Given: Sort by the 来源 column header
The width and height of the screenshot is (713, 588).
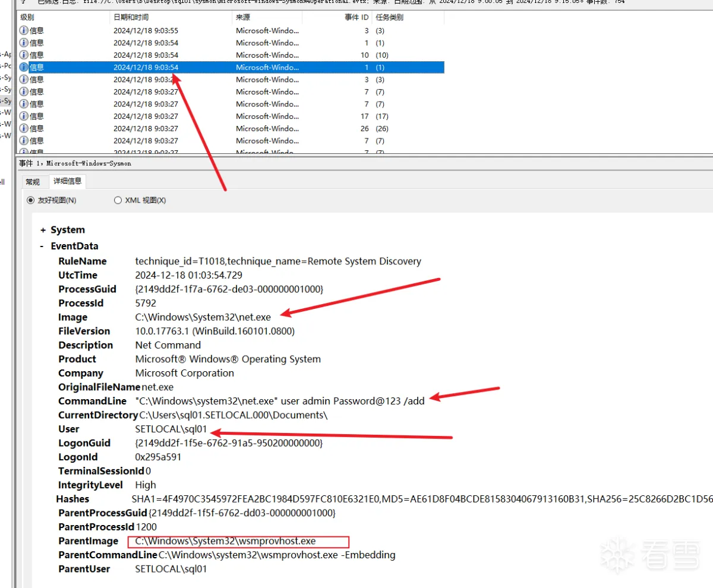Looking at the screenshot, I should click(267, 17).
